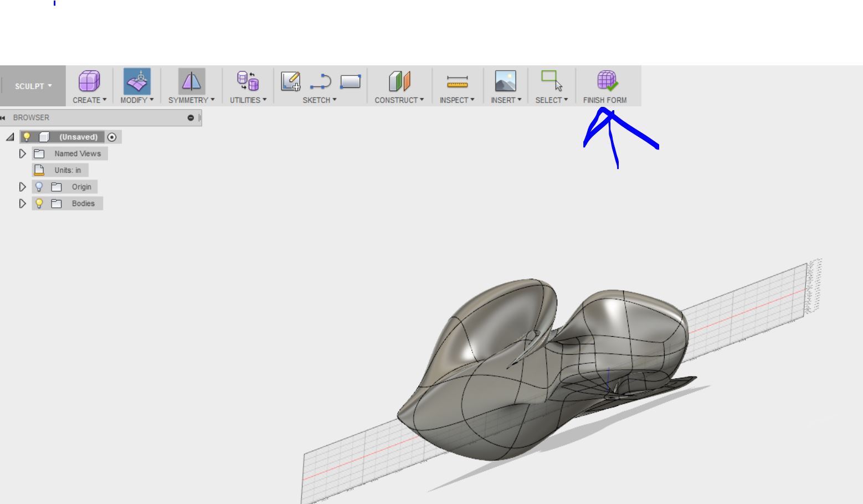
Task: Open the SYMMETRY dropdown menu
Action: [x=191, y=100]
